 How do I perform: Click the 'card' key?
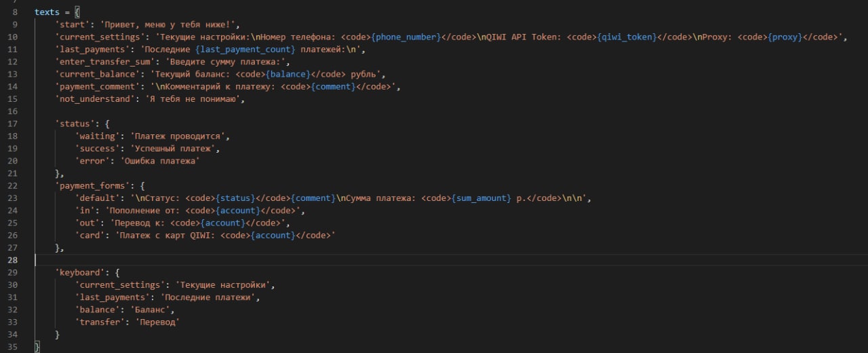pyautogui.click(x=90, y=235)
